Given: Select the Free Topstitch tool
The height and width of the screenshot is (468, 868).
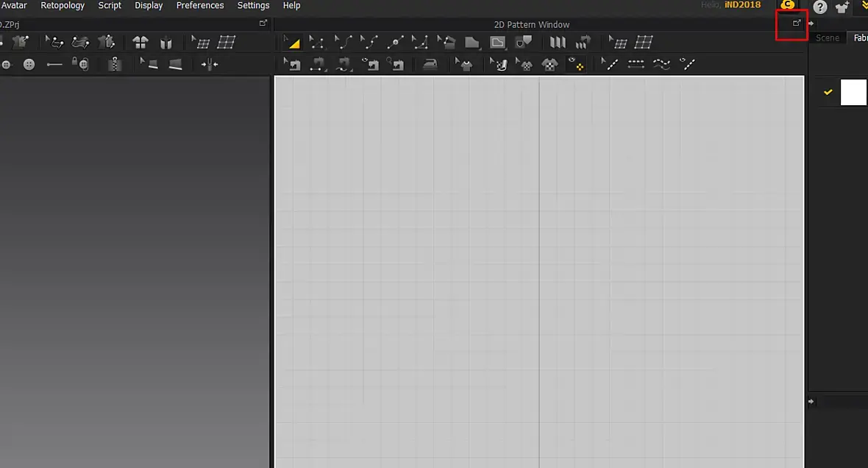Looking at the screenshot, I should click(x=661, y=64).
